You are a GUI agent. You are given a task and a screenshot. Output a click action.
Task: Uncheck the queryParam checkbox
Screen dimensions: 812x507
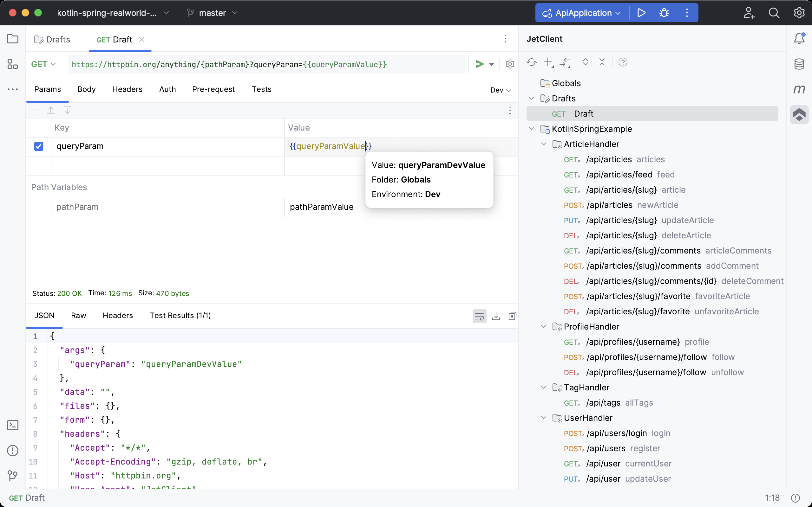click(39, 146)
